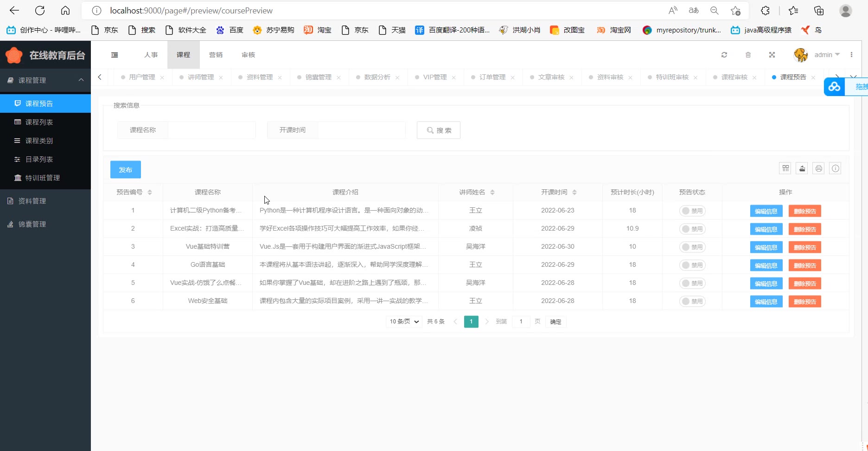Toggle preview status for Vue基础特训营

692,247
